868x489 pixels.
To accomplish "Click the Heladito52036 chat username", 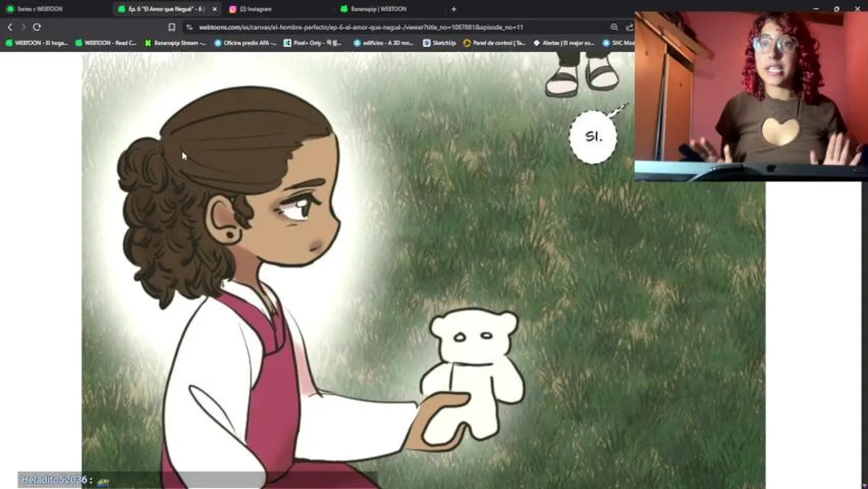I will pyautogui.click(x=54, y=480).
